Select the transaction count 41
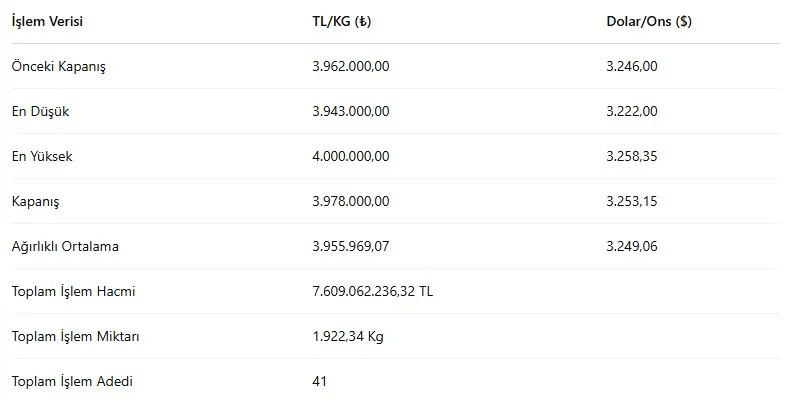Image resolution: width=796 pixels, height=408 pixels. pyautogui.click(x=319, y=381)
